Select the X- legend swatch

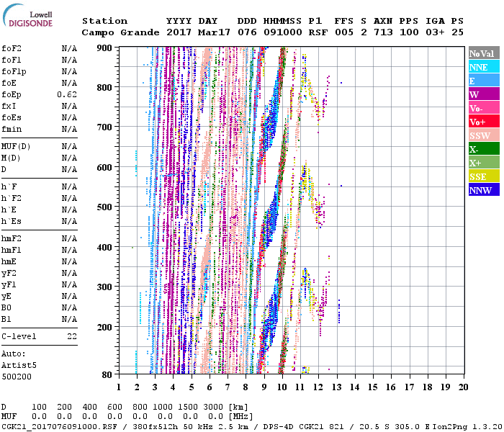click(484, 149)
